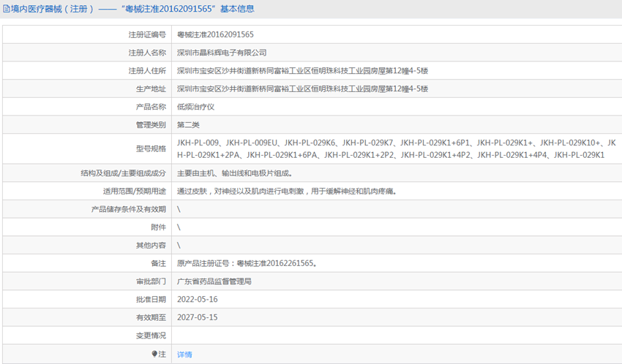Click the 结构及组成 description 主要由主机、输出线和电极片组成
This screenshot has height=364, width=622.
[x=235, y=173]
